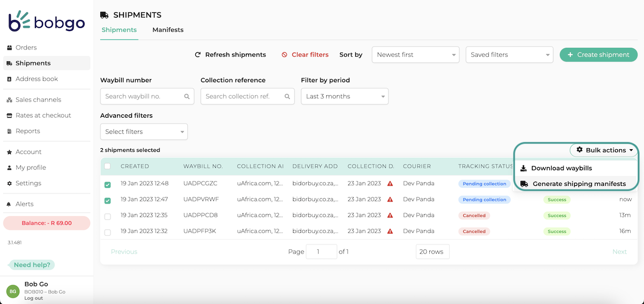
Task: Click the Need help? button
Action: (x=32, y=265)
